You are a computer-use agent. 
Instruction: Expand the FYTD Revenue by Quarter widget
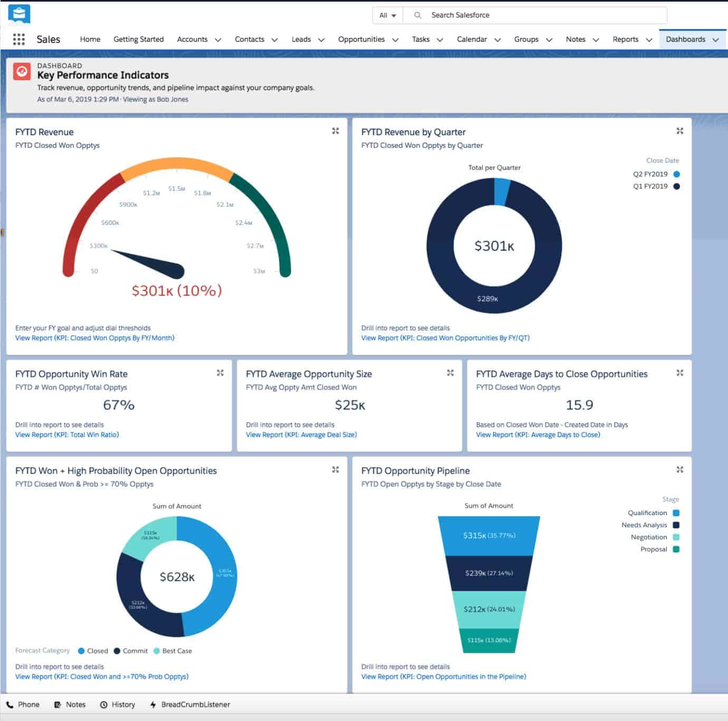679,131
